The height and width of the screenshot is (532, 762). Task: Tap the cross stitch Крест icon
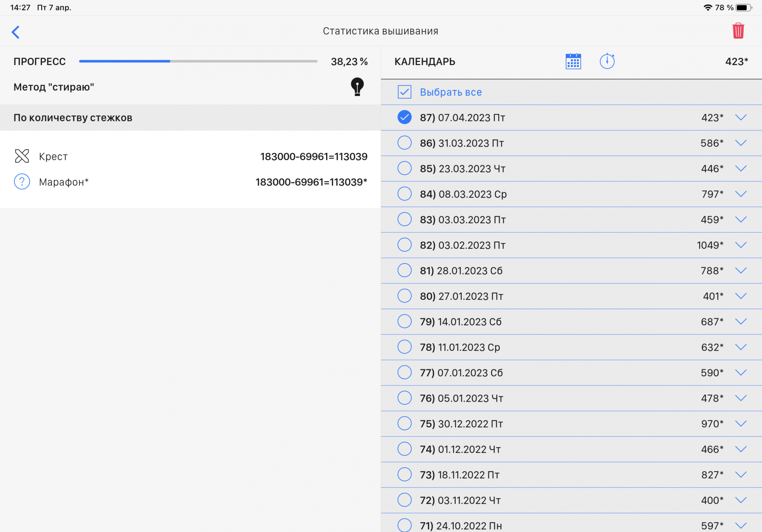pyautogui.click(x=22, y=156)
